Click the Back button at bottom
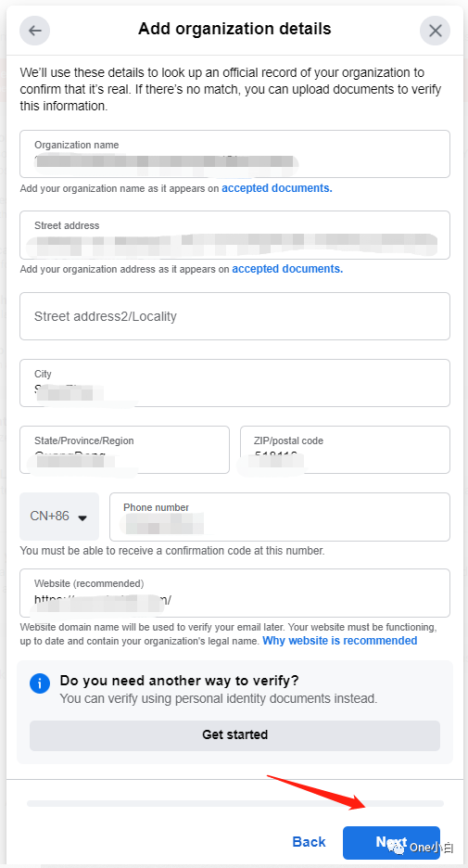Viewport: 468px width, 868px height. tap(309, 842)
